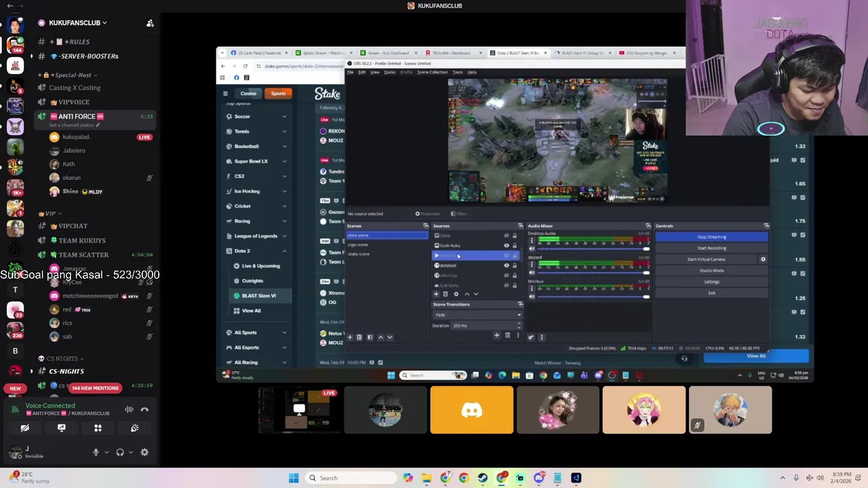The height and width of the screenshot is (488, 868).
Task: Adjust discord audio volume slider in OBS
Action: click(x=593, y=272)
